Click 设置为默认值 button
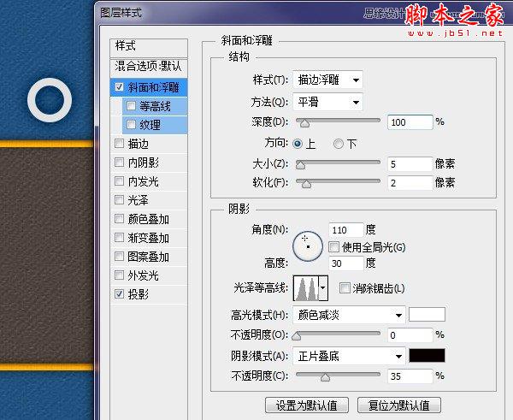Viewport: 513px width, 420px height. click(307, 405)
